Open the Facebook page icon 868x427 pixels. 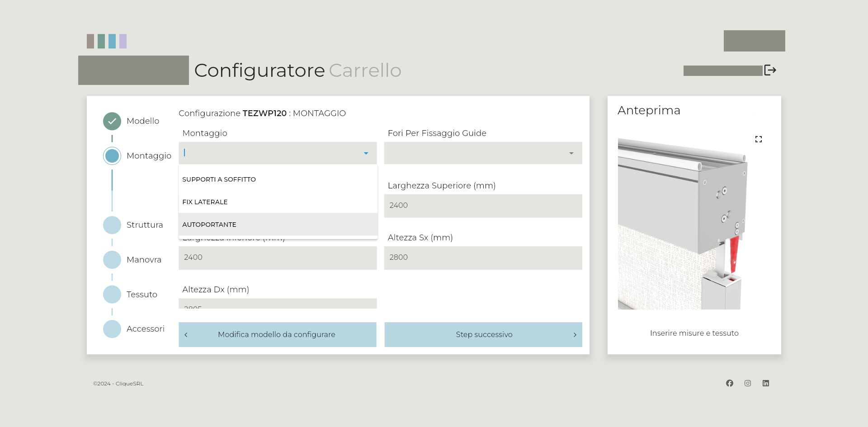click(x=730, y=383)
